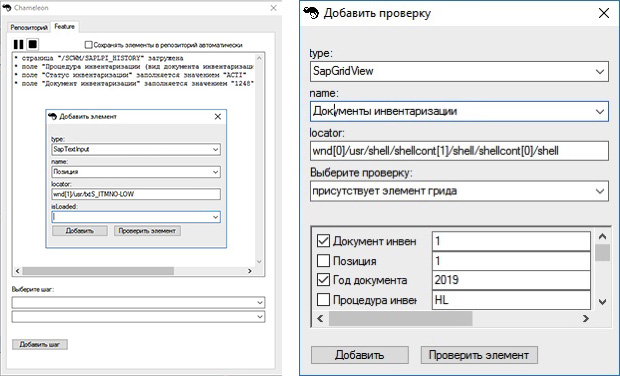Click scroll right arrow in check list
The image size is (620, 376).
click(586, 319)
